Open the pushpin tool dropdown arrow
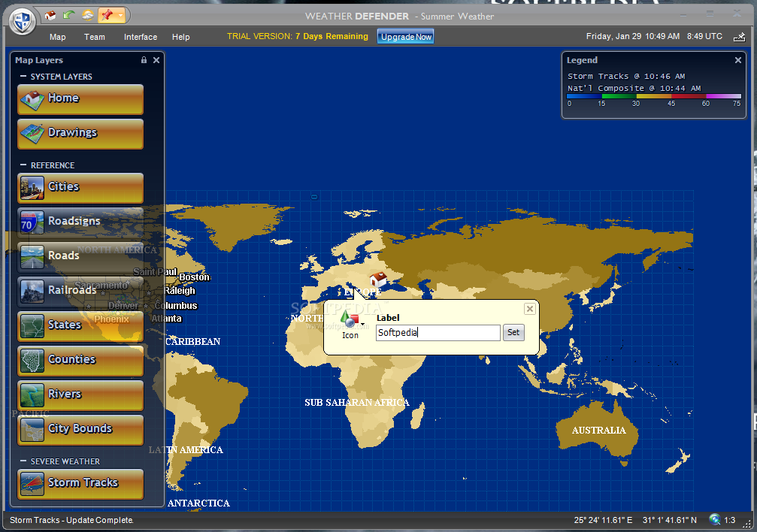Viewport: 757px width, 532px height. 121,16
